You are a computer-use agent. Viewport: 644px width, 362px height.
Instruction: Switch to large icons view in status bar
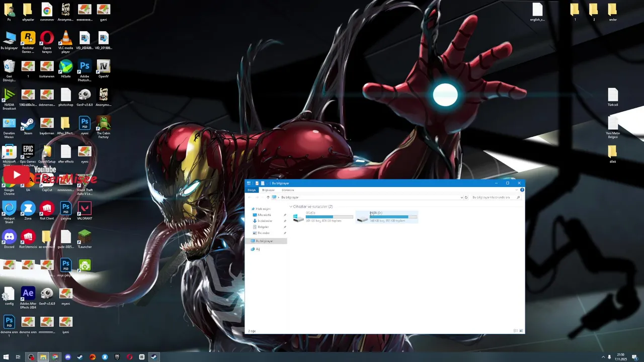pos(521,330)
